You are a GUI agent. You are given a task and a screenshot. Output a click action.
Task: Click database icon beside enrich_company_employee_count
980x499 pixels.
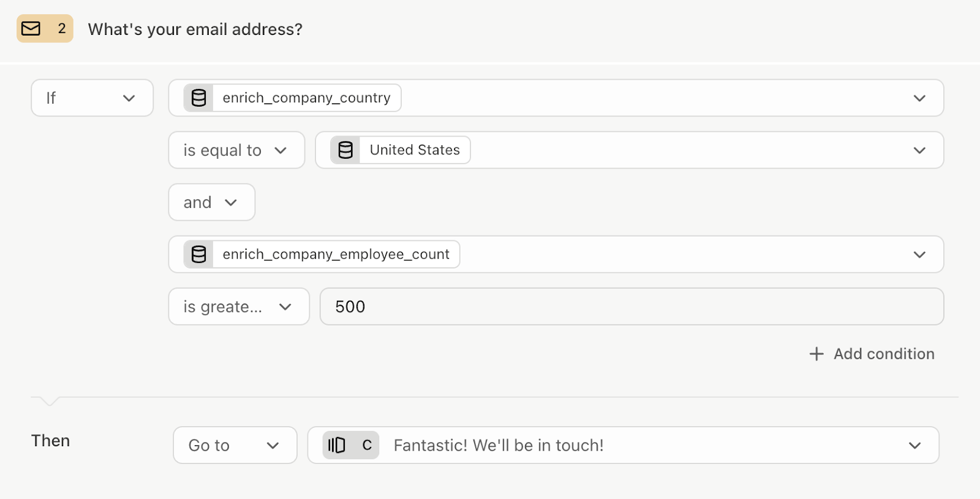199,254
